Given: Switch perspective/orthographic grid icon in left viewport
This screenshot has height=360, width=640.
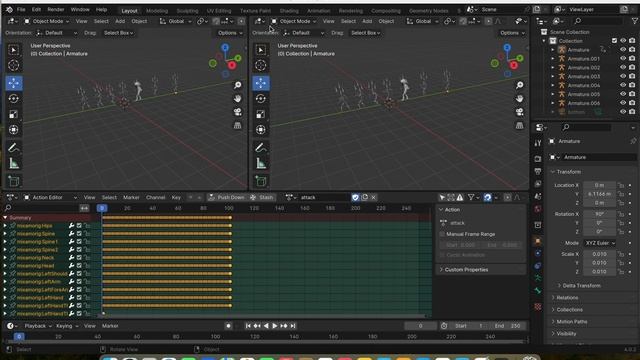Looking at the screenshot, I should click(x=237, y=125).
